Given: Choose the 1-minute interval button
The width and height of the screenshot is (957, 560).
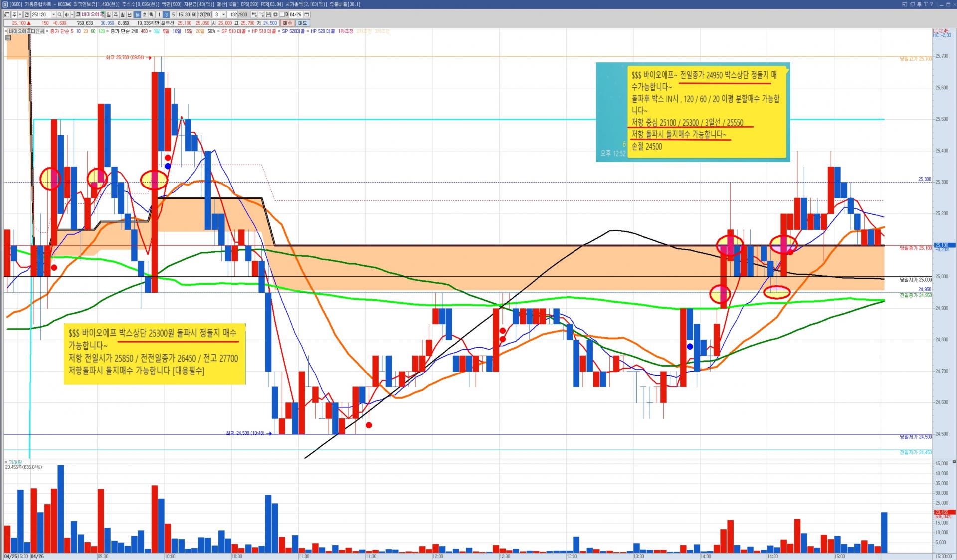Looking at the screenshot, I should pyautogui.click(x=159, y=15).
